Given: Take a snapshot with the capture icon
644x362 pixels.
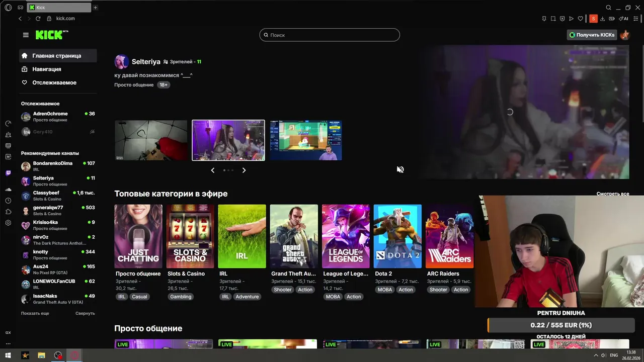Looking at the screenshot, I should pos(553,19).
